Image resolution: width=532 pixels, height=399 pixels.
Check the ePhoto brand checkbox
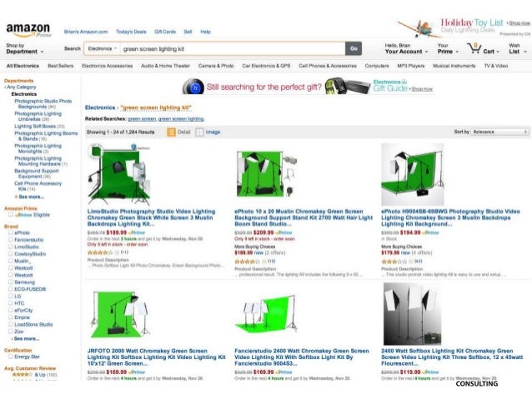(x=11, y=233)
